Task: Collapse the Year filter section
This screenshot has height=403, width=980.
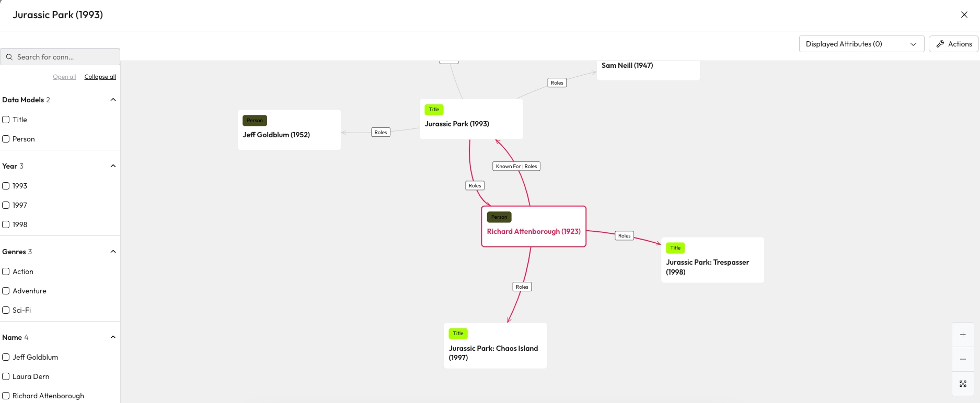Action: [113, 166]
